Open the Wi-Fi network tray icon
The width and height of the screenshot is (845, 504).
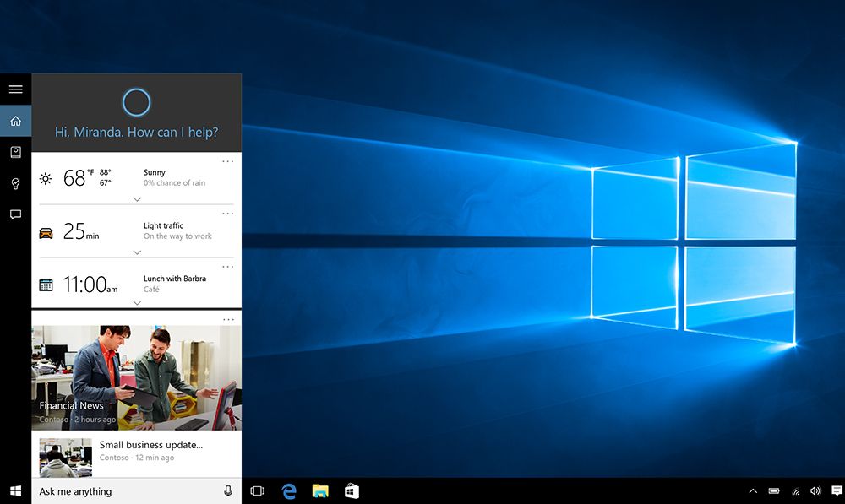point(795,491)
